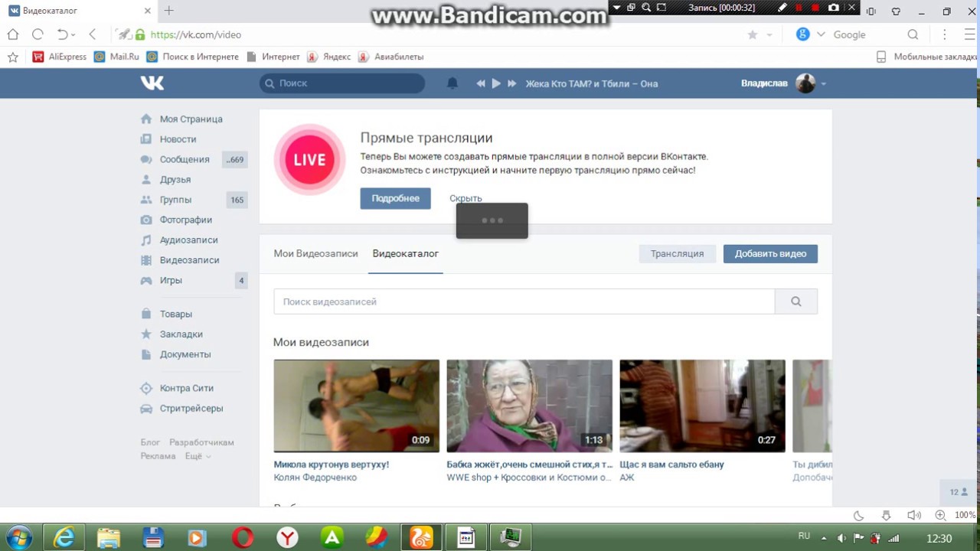The image size is (980, 551).
Task: Skip to the next audio track
Action: (512, 83)
